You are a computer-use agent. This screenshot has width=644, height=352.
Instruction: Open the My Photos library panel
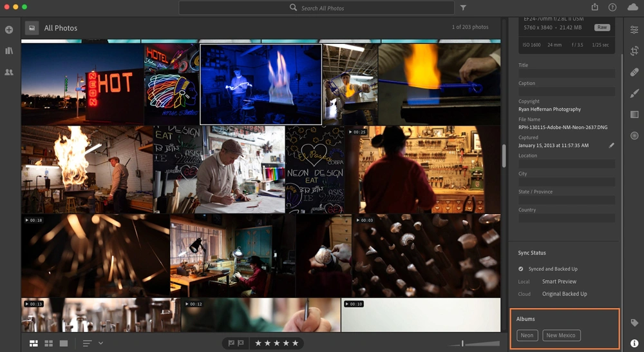coord(9,50)
